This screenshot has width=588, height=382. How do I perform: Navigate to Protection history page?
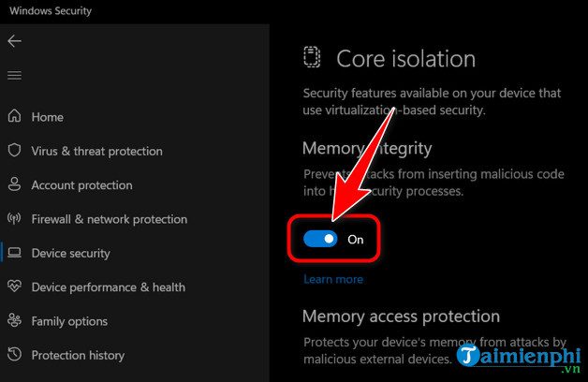click(x=80, y=356)
